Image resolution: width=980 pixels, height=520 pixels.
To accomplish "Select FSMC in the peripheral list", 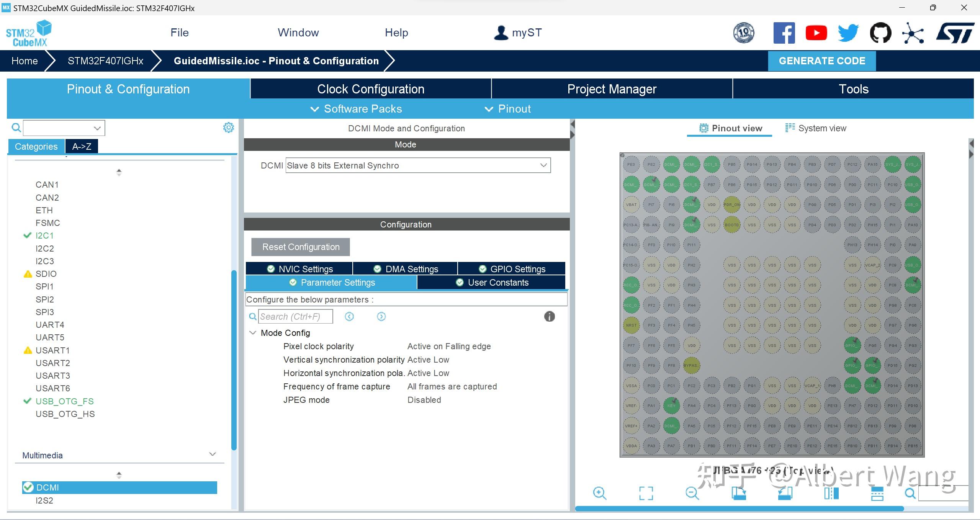I will pos(47,223).
